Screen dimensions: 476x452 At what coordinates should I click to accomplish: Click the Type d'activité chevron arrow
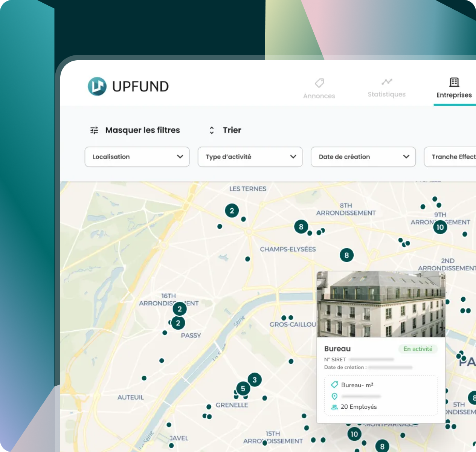(x=293, y=157)
